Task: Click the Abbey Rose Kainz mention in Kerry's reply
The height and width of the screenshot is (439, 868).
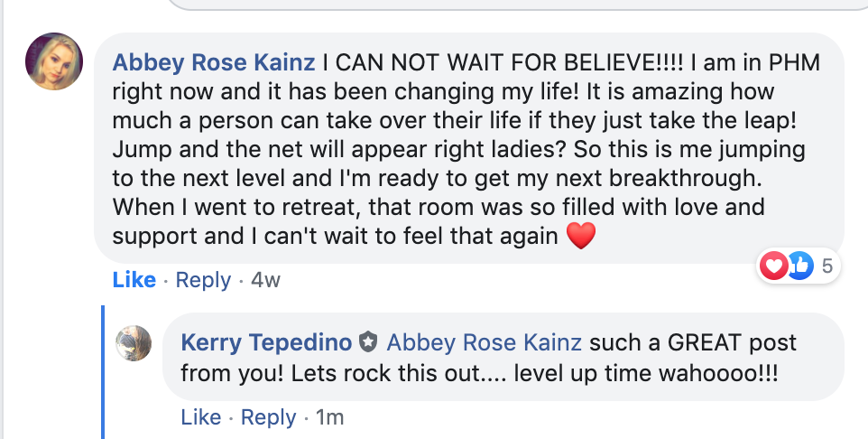Action: click(x=484, y=342)
